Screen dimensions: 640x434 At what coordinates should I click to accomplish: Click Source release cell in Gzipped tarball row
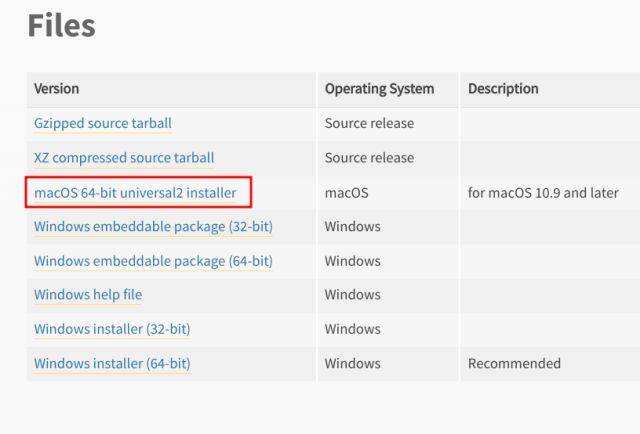click(x=369, y=123)
